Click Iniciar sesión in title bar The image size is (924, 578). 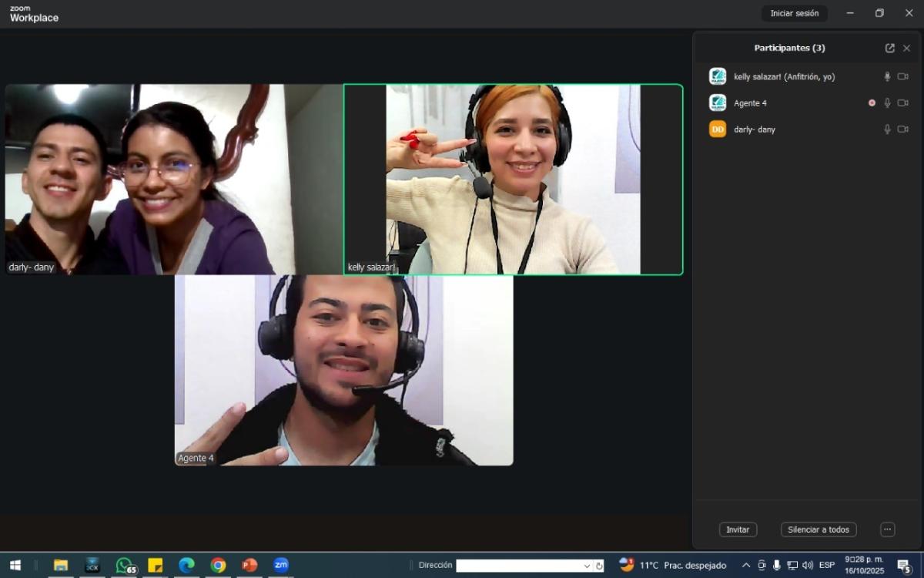(x=794, y=13)
